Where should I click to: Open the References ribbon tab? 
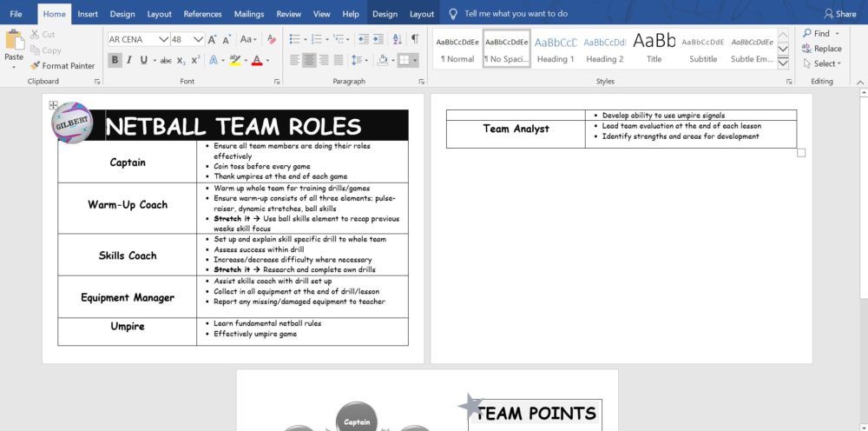pos(202,14)
